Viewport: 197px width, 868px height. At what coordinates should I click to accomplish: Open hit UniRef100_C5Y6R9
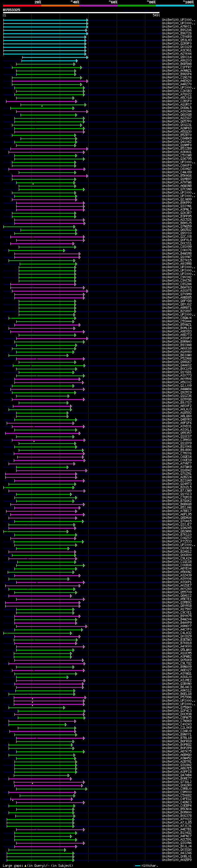click(177, 37)
